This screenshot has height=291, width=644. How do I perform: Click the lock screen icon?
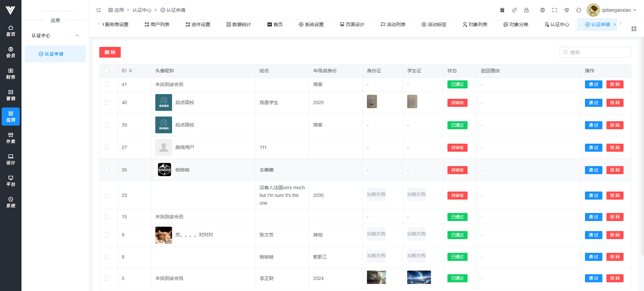[x=526, y=10]
